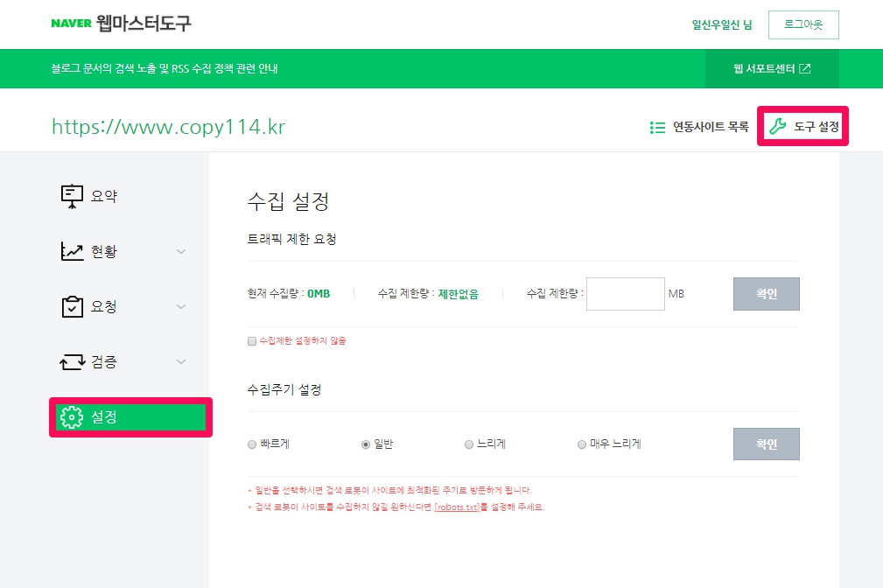Open the robots.txt link
This screenshot has height=588, width=883.
(457, 507)
